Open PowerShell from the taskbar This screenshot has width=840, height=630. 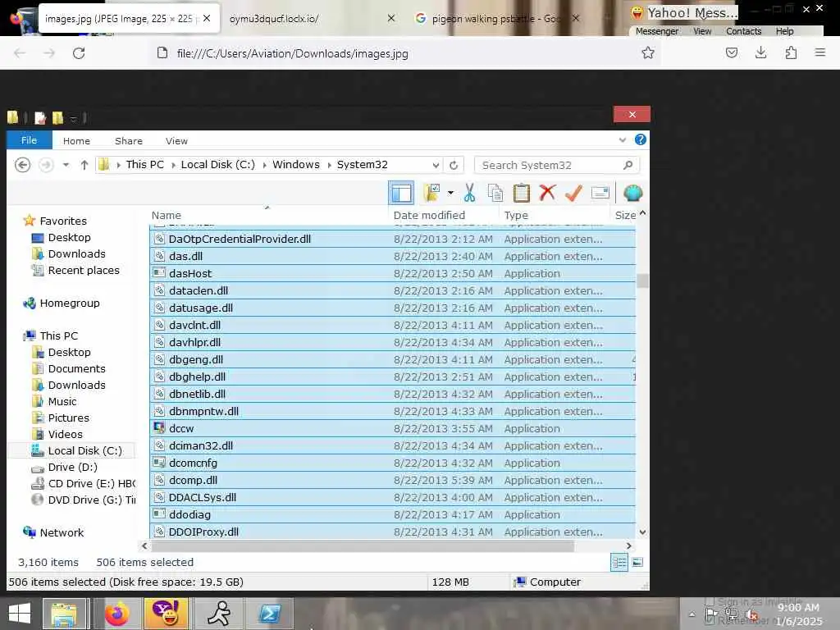tap(269, 614)
